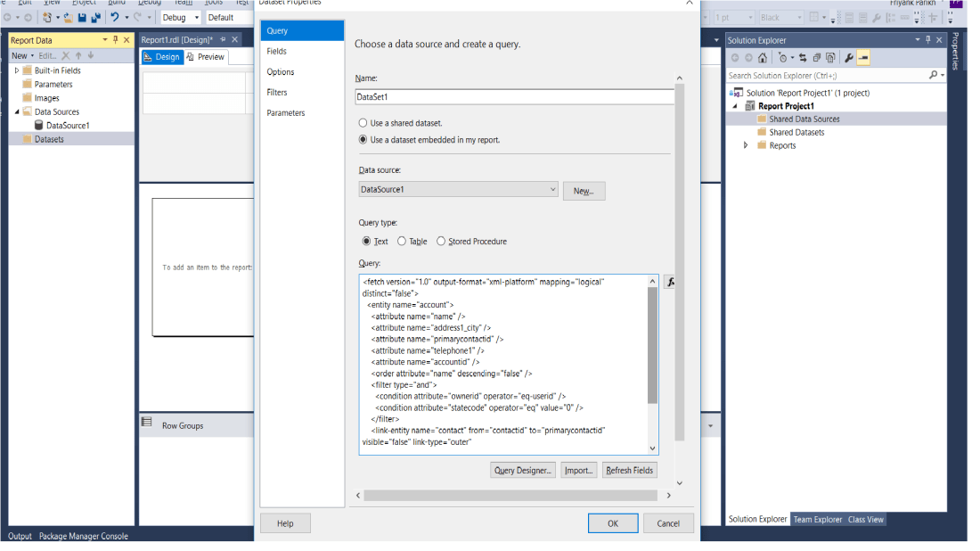
Task: Click the dialog's horizontal scrollbar
Action: point(517,495)
